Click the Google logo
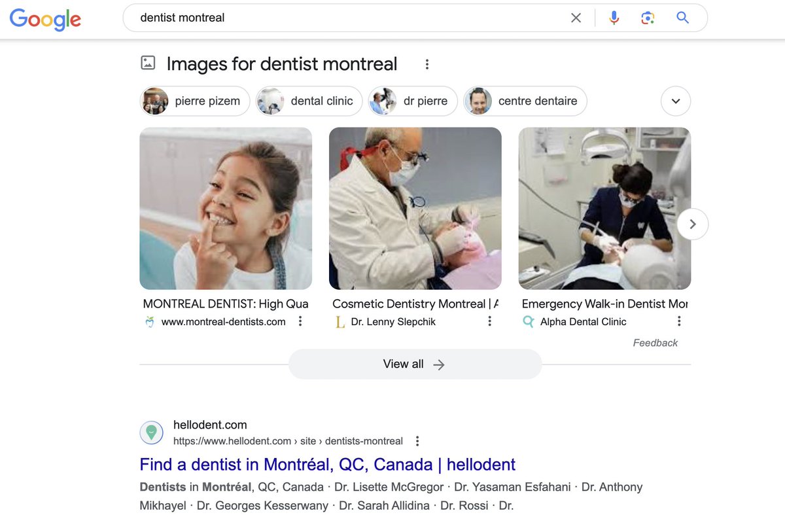The width and height of the screenshot is (785, 532). pyautogui.click(x=45, y=19)
